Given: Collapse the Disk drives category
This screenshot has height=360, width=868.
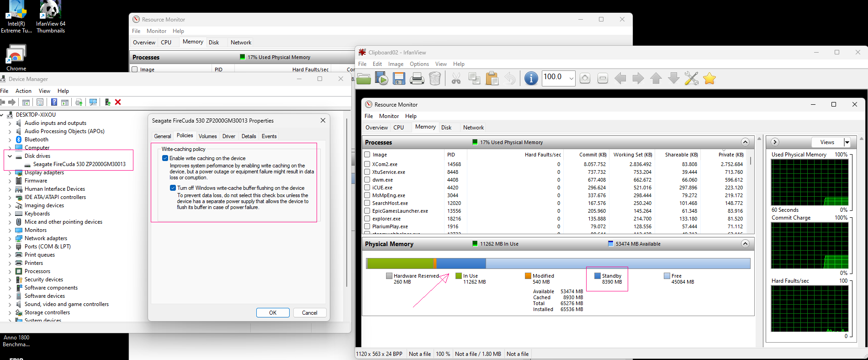Looking at the screenshot, I should point(10,156).
